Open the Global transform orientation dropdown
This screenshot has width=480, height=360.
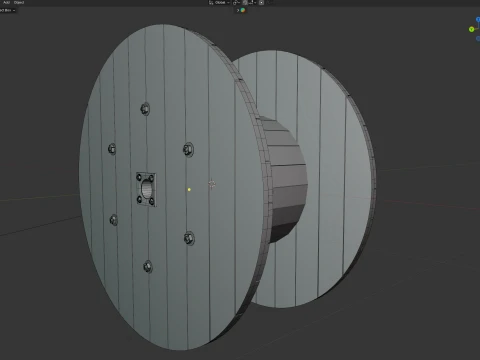point(220,2)
